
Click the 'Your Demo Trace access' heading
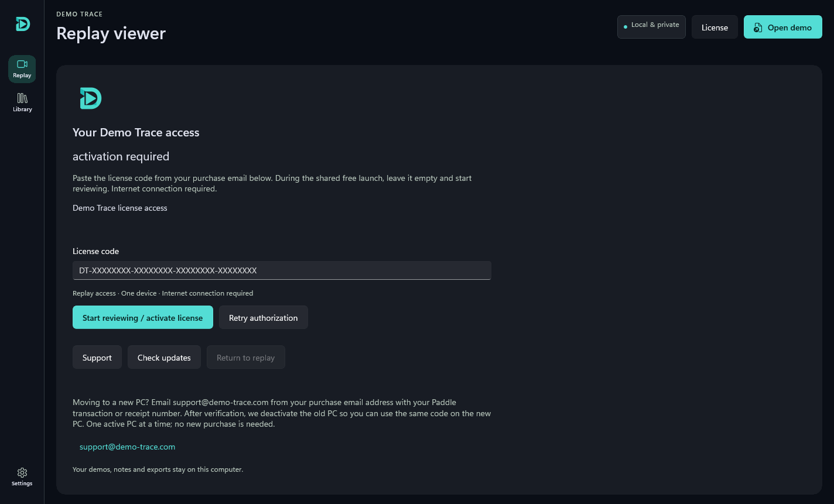pyautogui.click(x=136, y=132)
